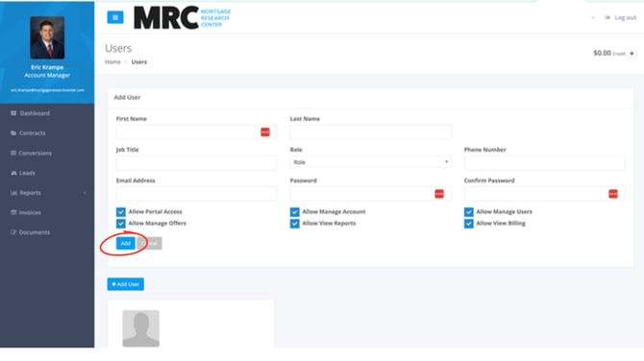Uncheck Allow View Billing
This screenshot has width=644, height=361.
point(469,223)
